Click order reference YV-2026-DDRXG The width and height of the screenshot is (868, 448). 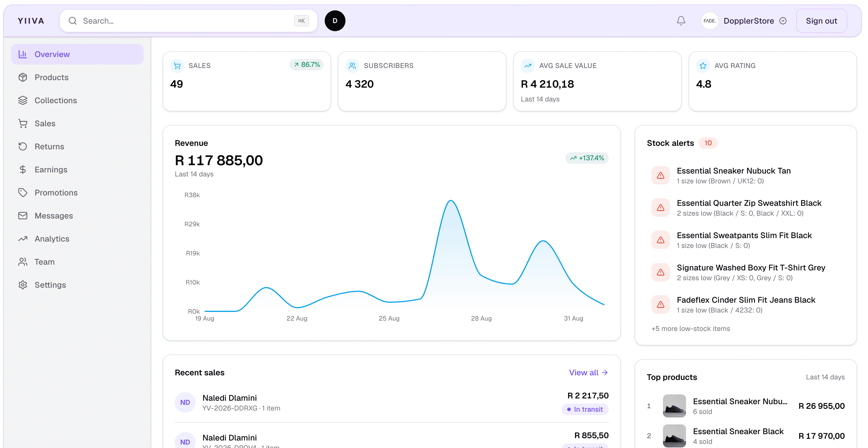tap(230, 408)
